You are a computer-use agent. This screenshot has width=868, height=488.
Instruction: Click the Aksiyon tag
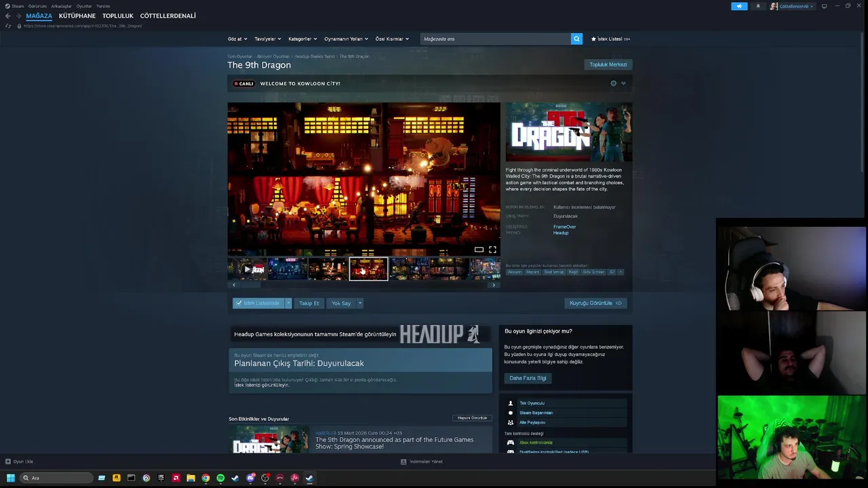tap(515, 272)
